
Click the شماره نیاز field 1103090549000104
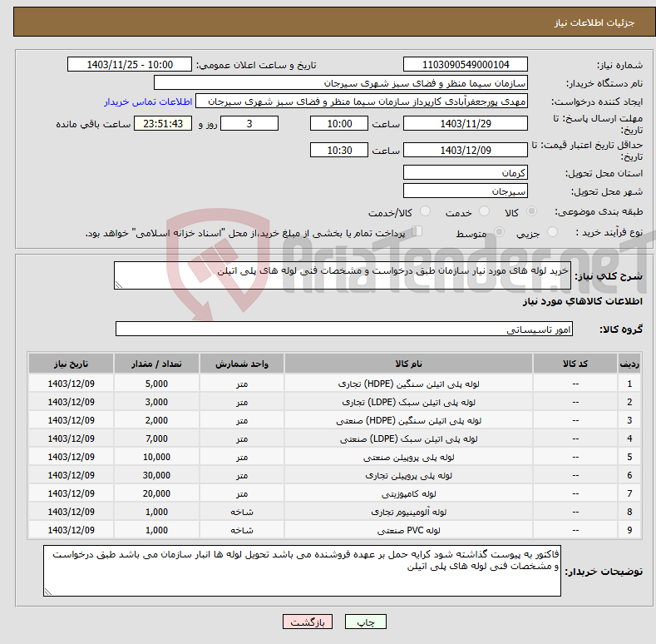pyautogui.click(x=466, y=65)
